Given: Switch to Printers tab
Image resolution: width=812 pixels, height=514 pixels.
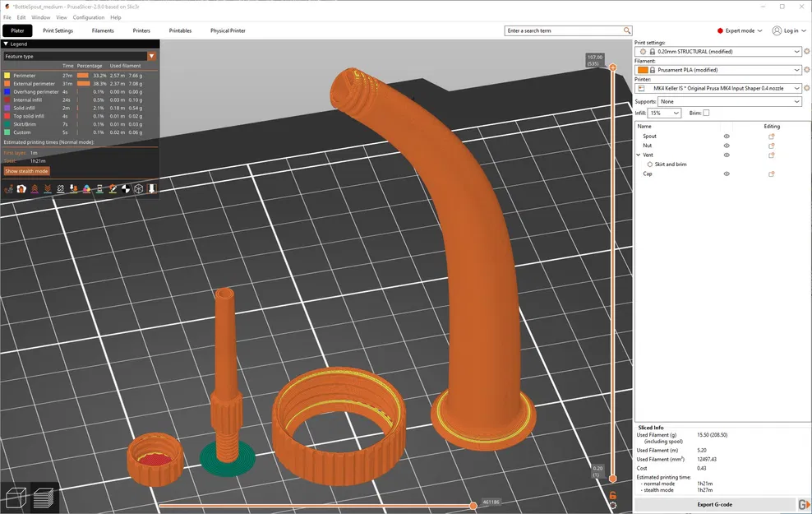Looking at the screenshot, I should coord(141,30).
